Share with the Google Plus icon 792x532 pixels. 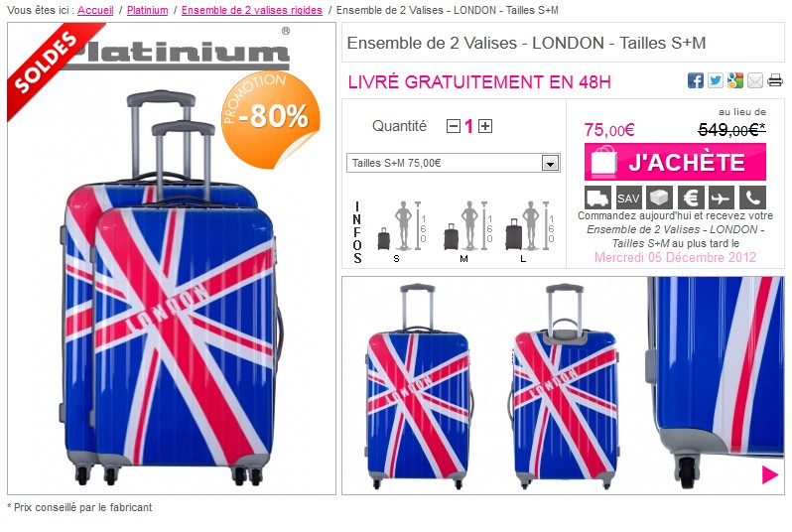(734, 80)
